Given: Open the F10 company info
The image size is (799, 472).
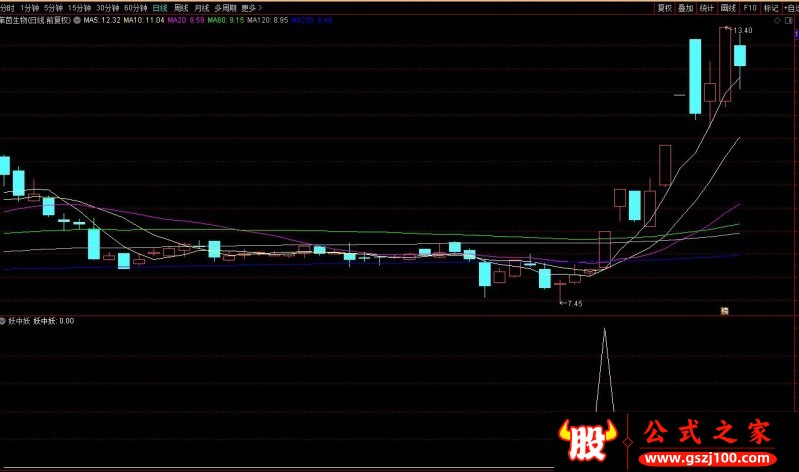Looking at the screenshot, I should point(750,8).
